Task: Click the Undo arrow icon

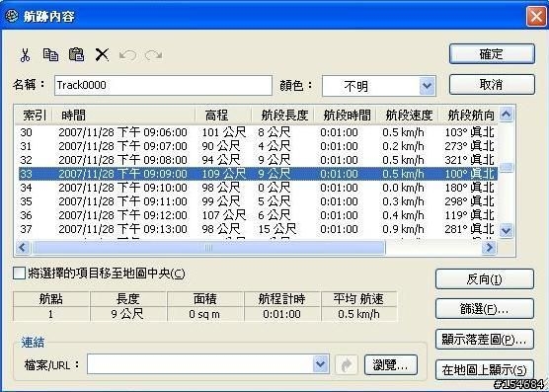Action: point(127,55)
